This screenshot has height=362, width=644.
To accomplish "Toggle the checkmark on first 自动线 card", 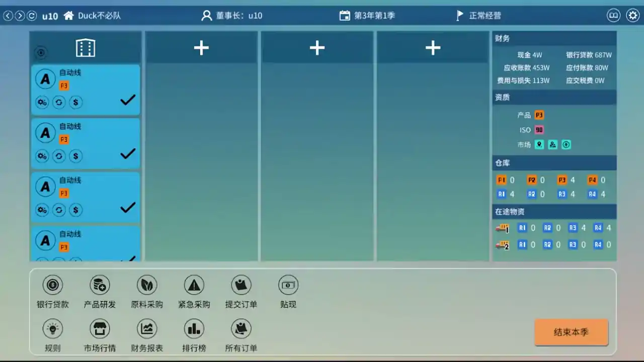I will (128, 100).
